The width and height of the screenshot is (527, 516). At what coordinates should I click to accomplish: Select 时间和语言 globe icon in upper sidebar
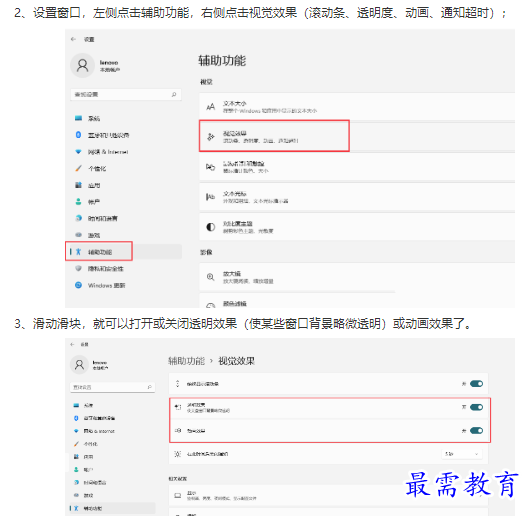tap(78, 218)
